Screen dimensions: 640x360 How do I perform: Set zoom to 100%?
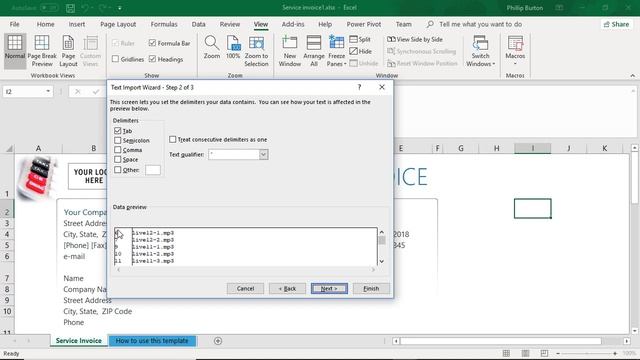(x=233, y=47)
